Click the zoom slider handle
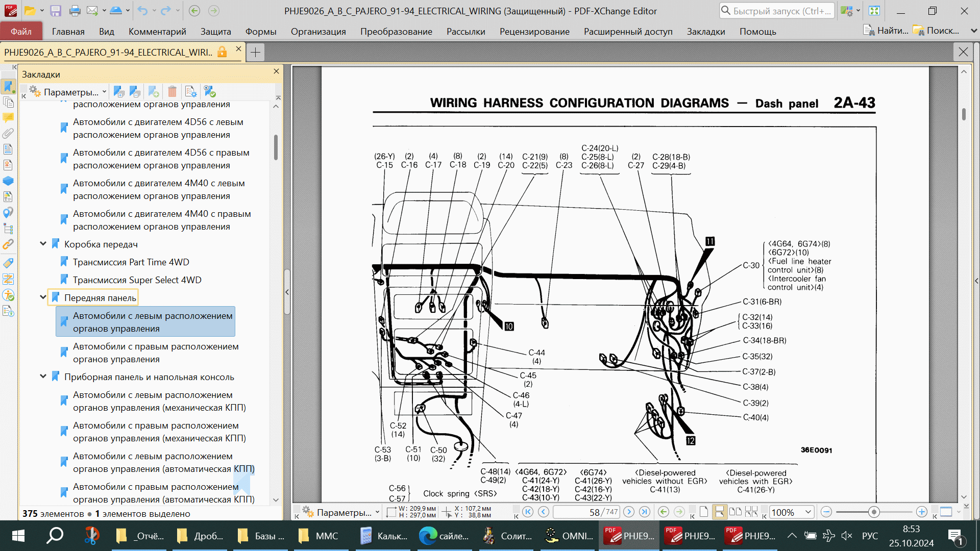The image size is (980, 551). tap(874, 512)
